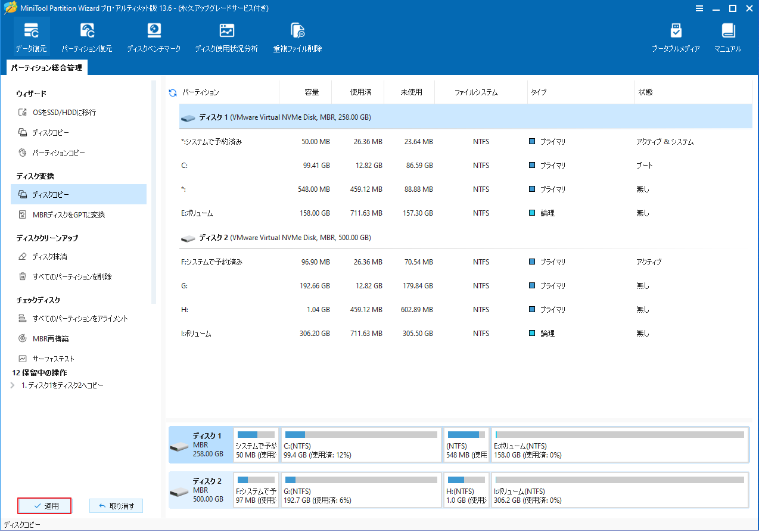Open ディスク使用状況分析
759x532 pixels.
coord(226,37)
